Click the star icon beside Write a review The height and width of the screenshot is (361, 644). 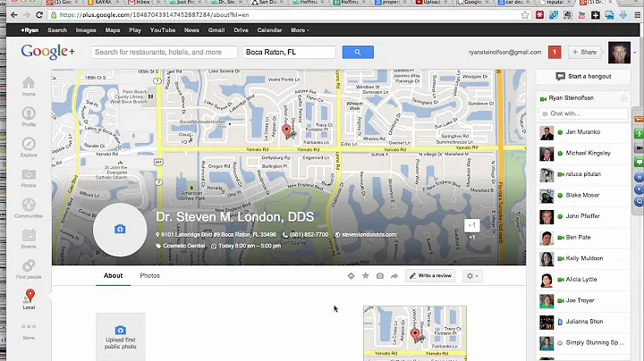click(x=365, y=276)
